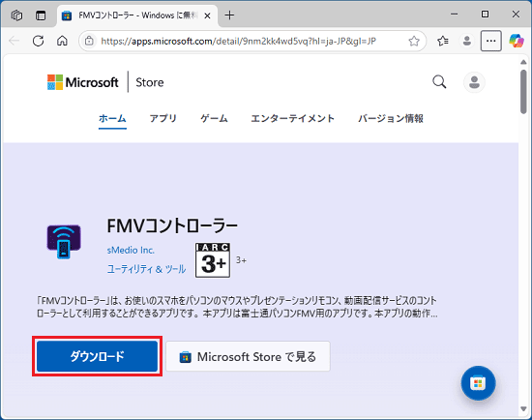Viewport: 532px width, 420px height.
Task: Select the ゲーム tab
Action: 214,118
